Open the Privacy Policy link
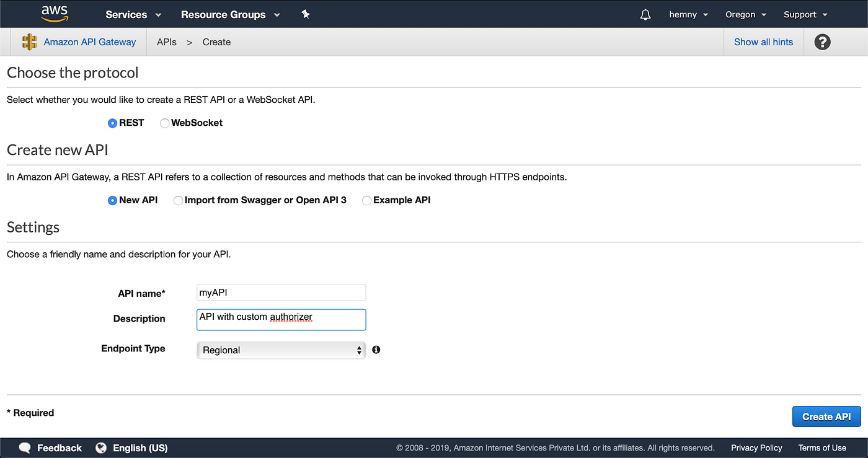The image size is (868, 458). 756,447
